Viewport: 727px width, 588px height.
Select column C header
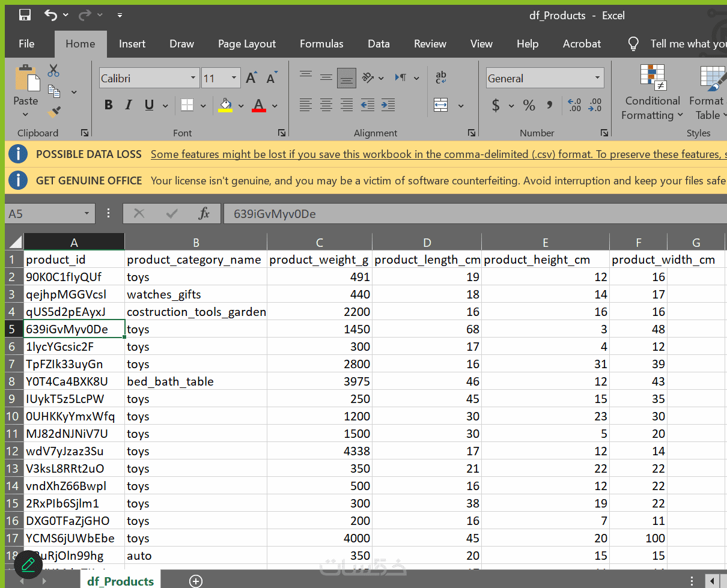point(320,243)
